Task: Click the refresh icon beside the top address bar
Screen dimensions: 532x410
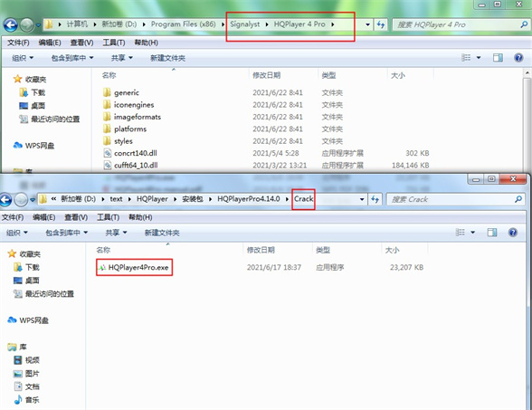Action: click(x=381, y=24)
